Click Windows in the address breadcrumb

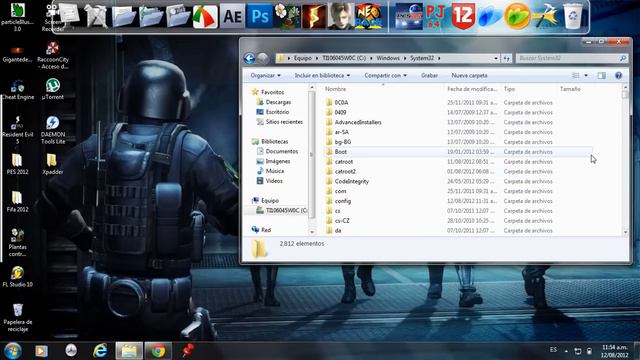[388, 58]
